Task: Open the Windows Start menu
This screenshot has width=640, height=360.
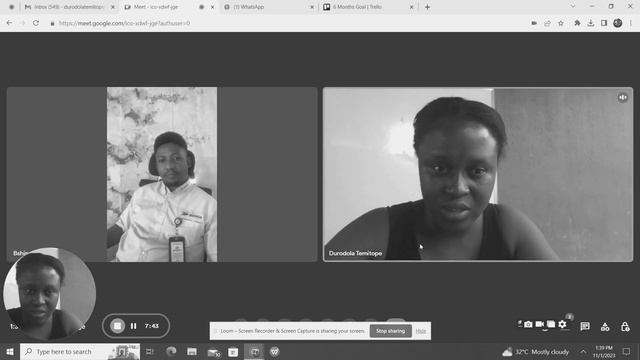Action: pos(10,351)
